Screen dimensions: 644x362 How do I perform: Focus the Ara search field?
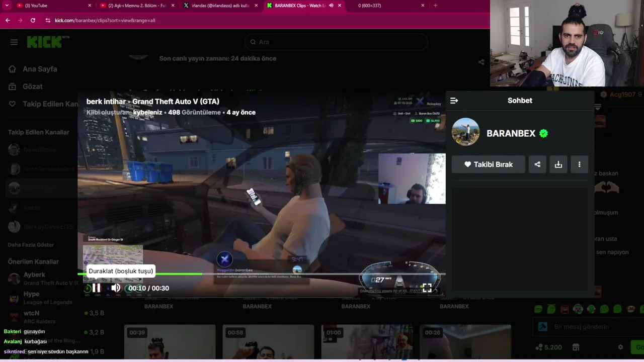(x=336, y=42)
